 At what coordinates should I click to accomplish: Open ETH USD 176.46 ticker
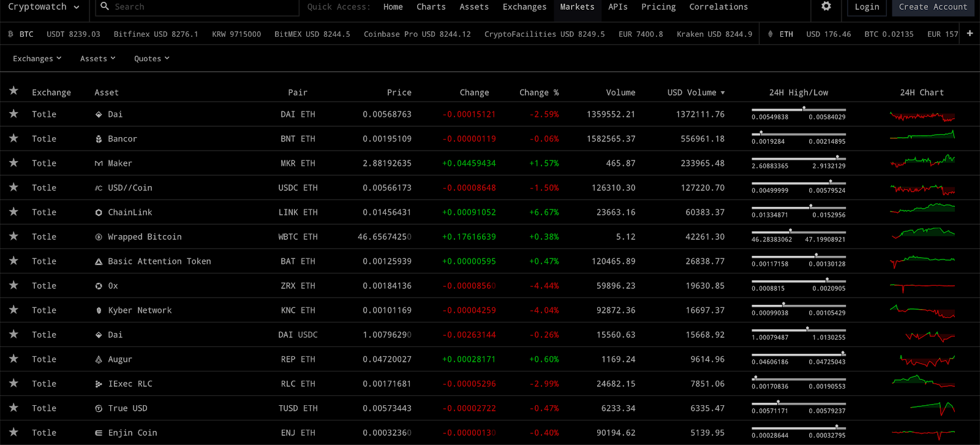pos(828,34)
